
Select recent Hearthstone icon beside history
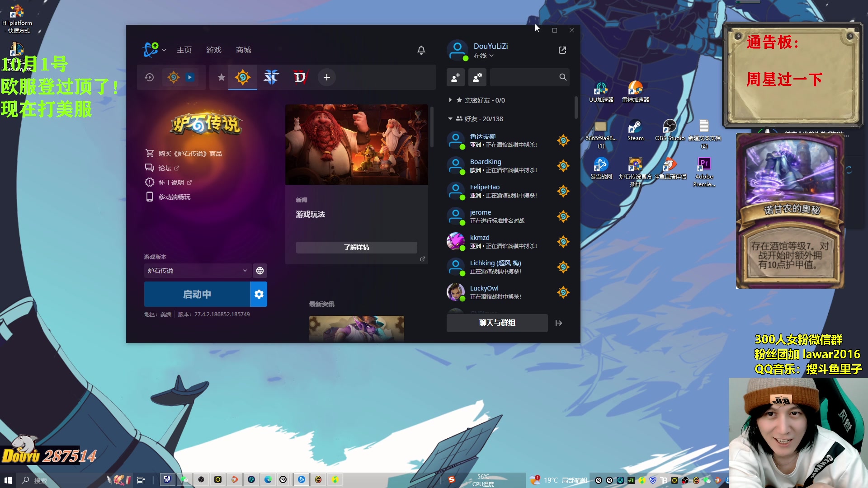(173, 77)
